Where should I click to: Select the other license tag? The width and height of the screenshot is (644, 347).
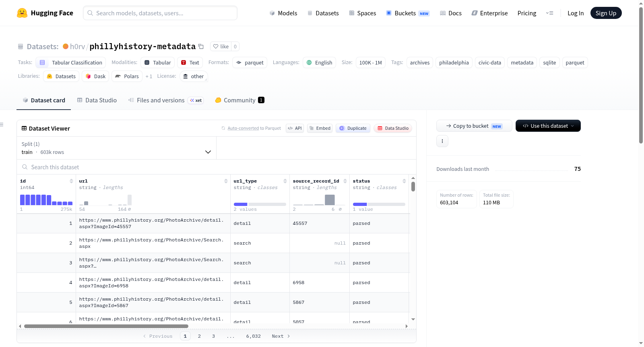(193, 76)
